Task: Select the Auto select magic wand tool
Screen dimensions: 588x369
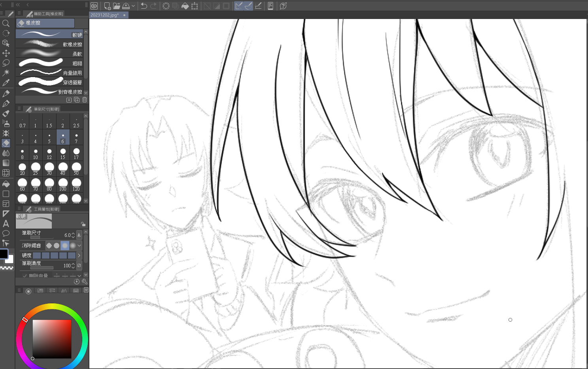Action: tap(6, 73)
